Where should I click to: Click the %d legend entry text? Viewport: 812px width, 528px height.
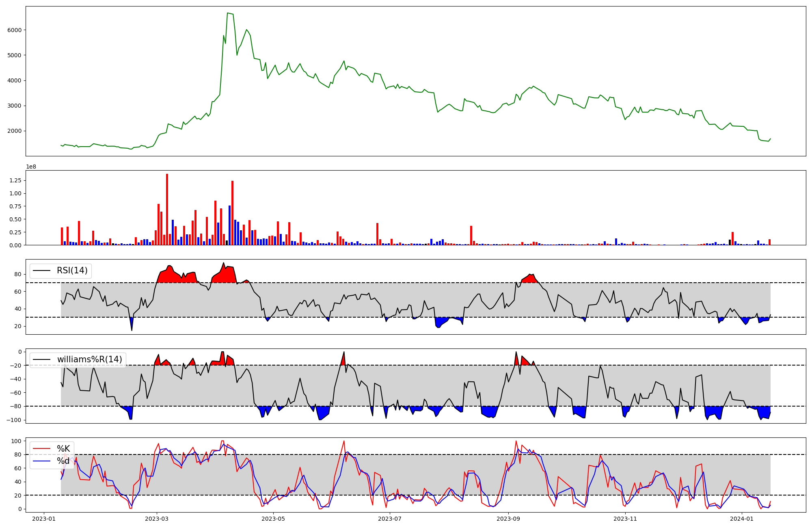click(x=63, y=461)
